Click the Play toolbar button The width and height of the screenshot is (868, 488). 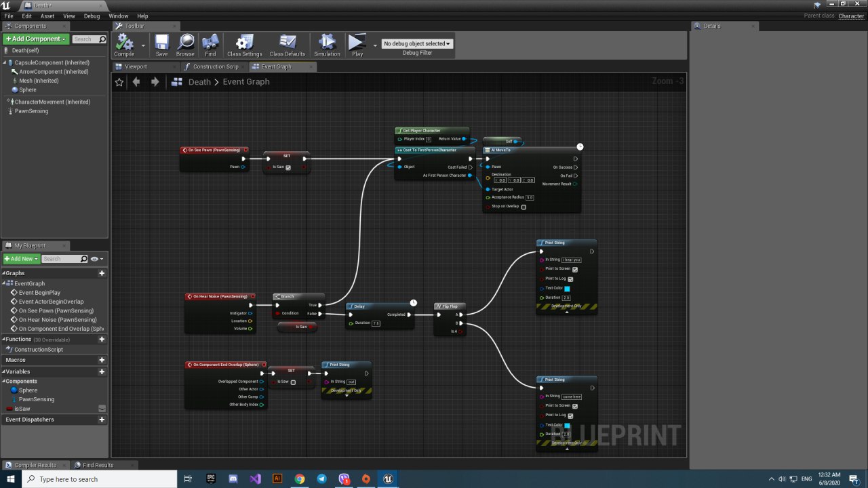tap(357, 45)
